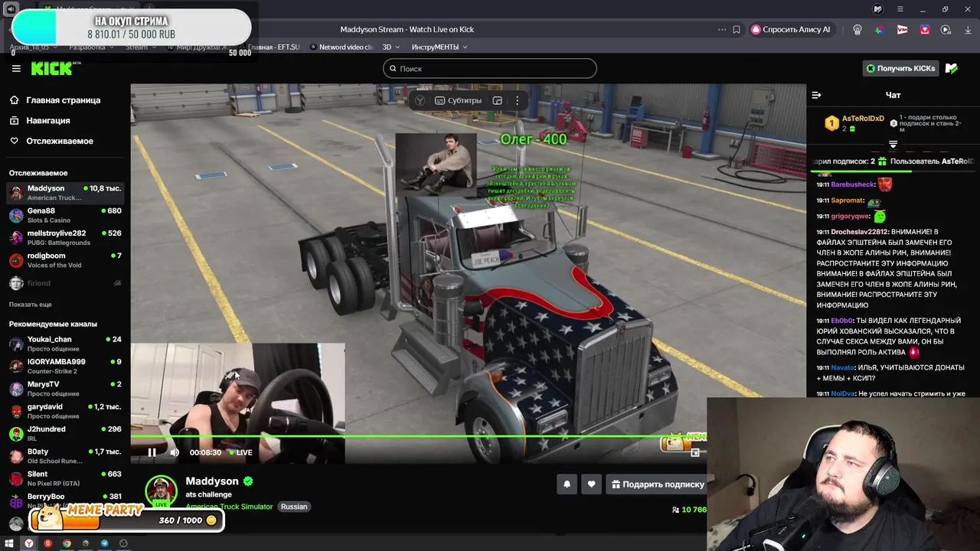Image resolution: width=980 pixels, height=551 pixels.
Task: Open Telegram in taskbar
Action: (x=104, y=543)
